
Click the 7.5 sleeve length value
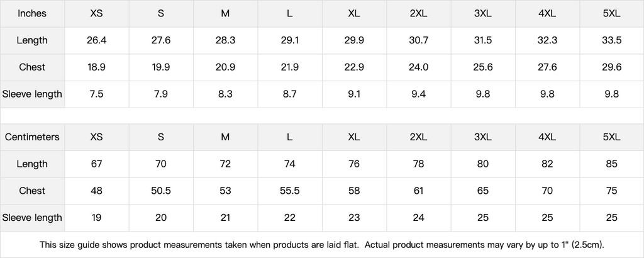point(97,94)
